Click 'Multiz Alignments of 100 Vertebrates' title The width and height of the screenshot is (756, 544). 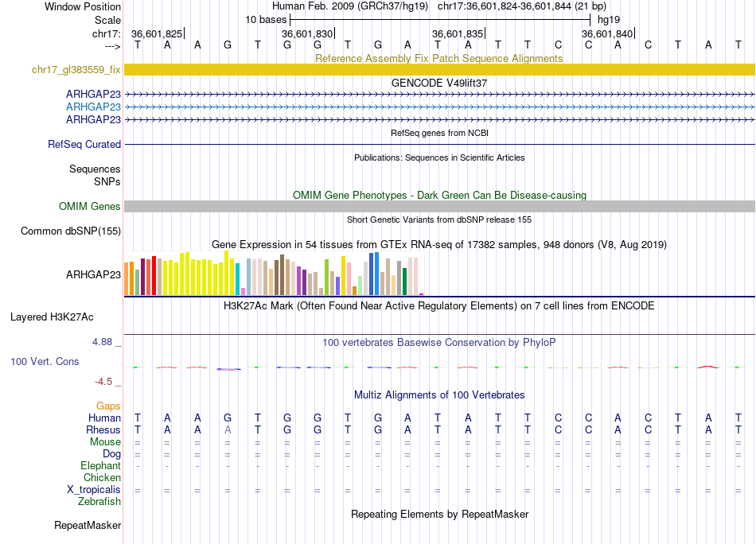[439, 395]
